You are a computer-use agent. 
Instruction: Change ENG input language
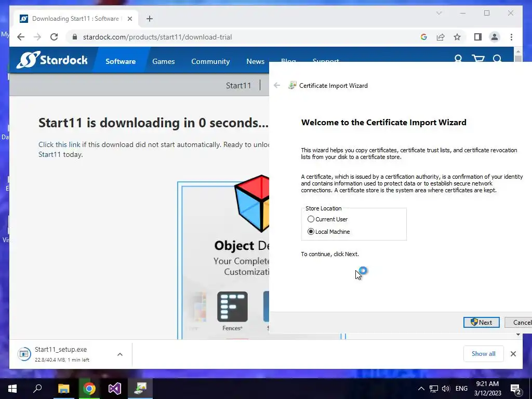point(461,389)
